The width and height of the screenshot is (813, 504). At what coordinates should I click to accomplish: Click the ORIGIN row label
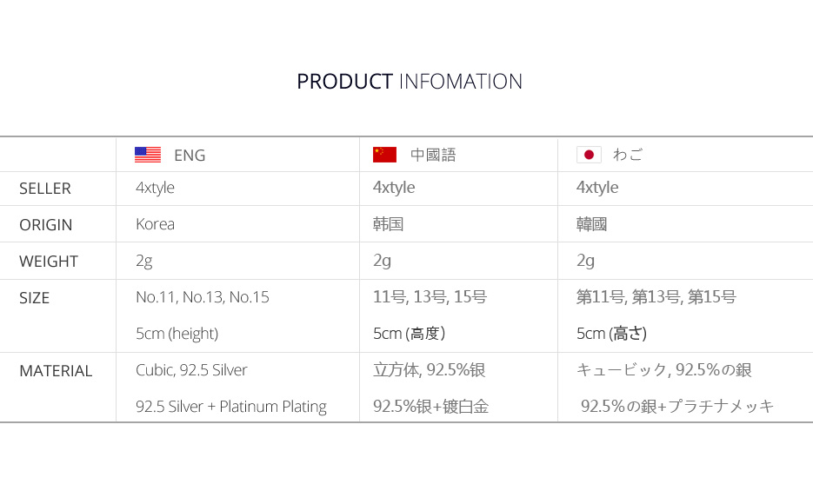46,225
